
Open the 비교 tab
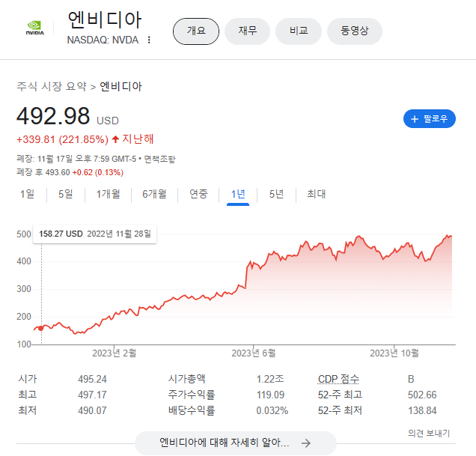click(299, 31)
